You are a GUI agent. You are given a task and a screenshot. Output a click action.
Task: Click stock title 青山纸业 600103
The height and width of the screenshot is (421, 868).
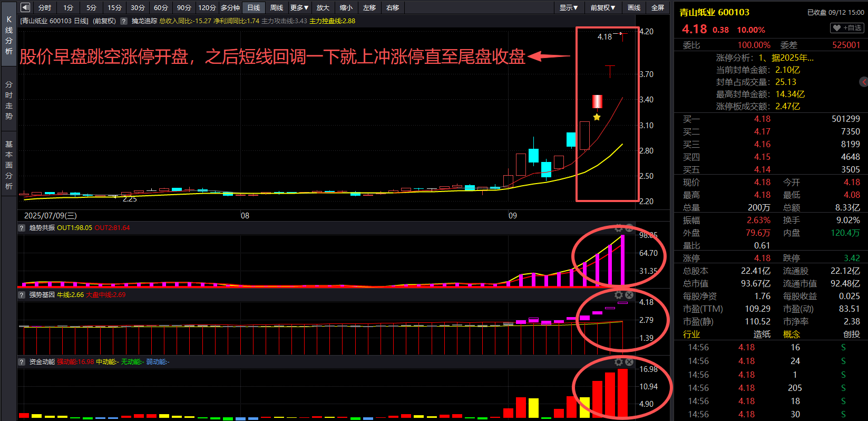(x=714, y=12)
